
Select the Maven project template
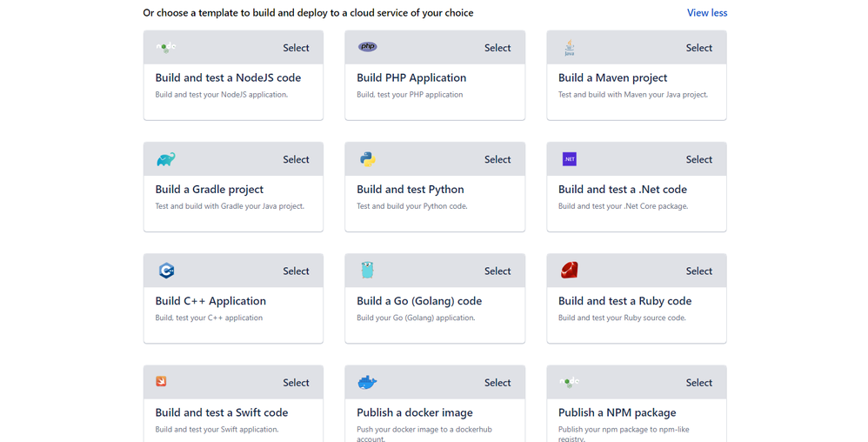[698, 48]
